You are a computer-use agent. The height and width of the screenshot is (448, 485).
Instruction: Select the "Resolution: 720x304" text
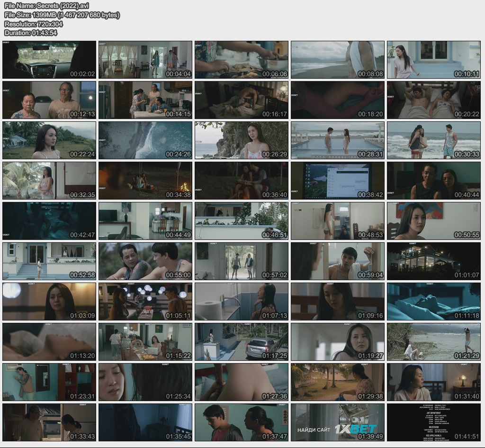click(34, 24)
